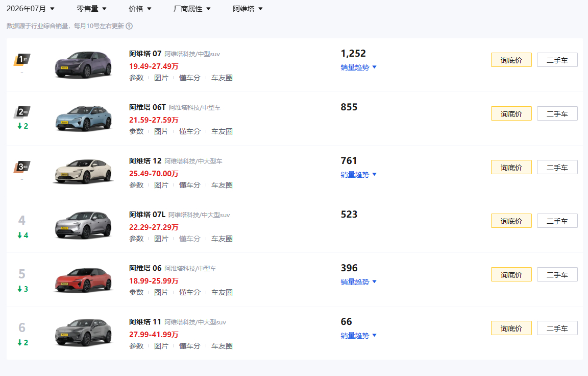Image resolution: width=588 pixels, height=376 pixels.
Task: Open 图片 for 阿维塔 06T
Action: pyautogui.click(x=161, y=131)
